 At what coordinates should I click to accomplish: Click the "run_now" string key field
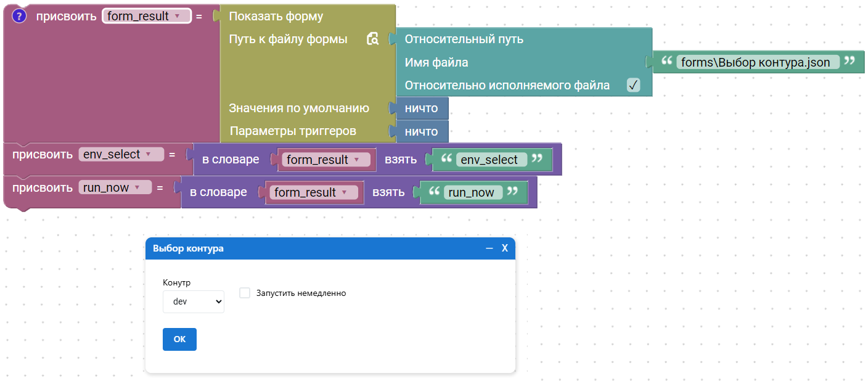[472, 193]
